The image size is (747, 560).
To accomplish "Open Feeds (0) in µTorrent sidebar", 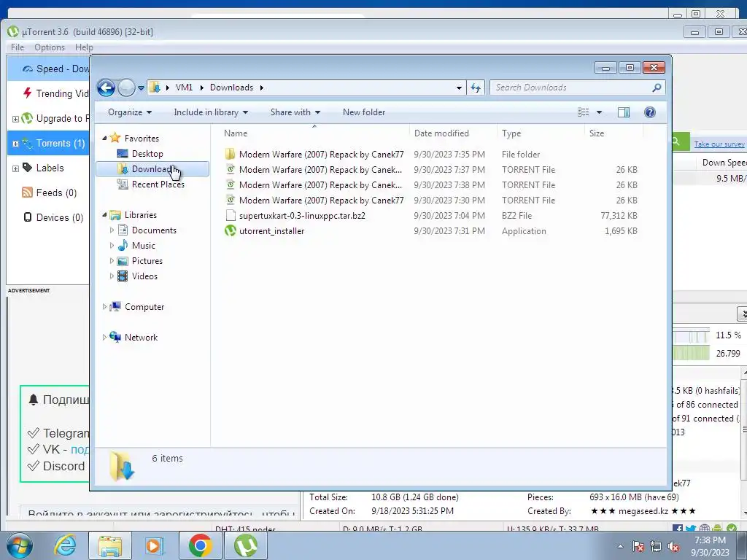I will coord(49,192).
